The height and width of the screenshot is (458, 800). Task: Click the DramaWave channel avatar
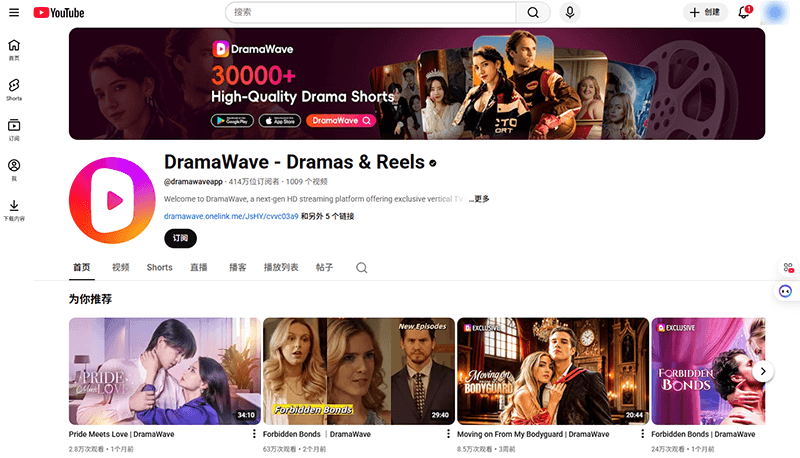112,200
